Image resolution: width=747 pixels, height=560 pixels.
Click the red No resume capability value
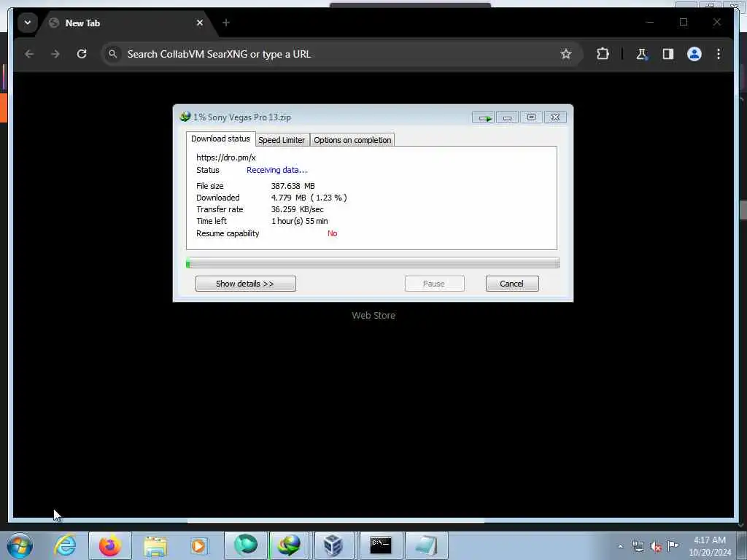[x=332, y=233]
